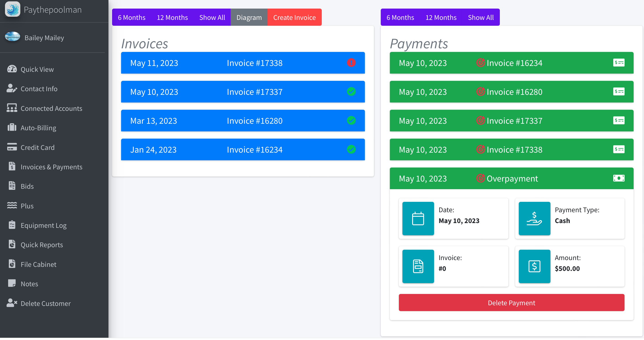Click the target icon beside Overpayment

[480, 178]
